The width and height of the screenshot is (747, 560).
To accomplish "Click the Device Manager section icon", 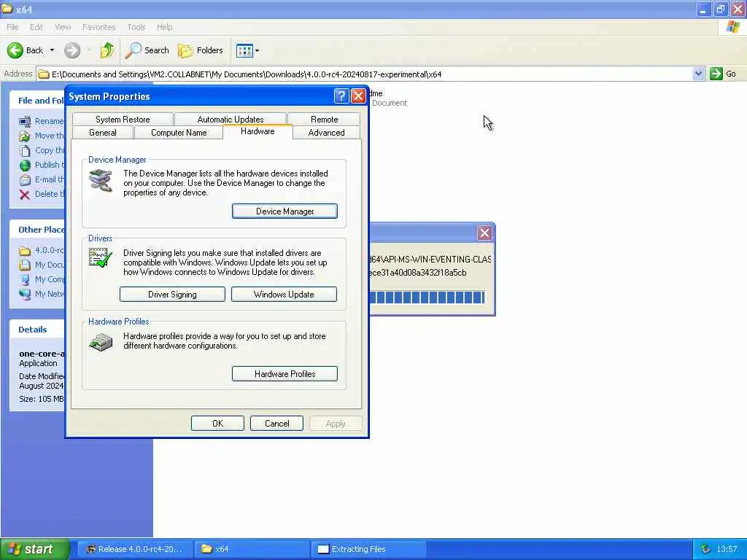I will pos(101,181).
